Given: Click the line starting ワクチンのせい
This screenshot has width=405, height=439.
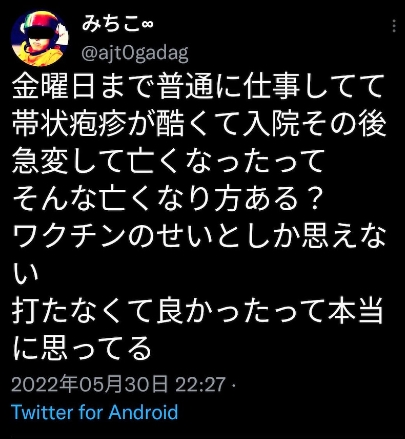Looking at the screenshot, I should [199, 236].
